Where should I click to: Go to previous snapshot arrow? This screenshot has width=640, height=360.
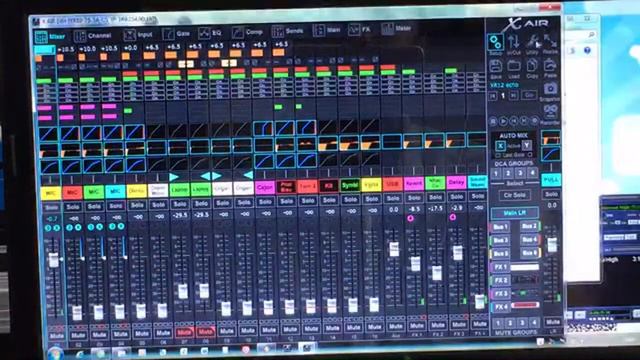click(493, 96)
